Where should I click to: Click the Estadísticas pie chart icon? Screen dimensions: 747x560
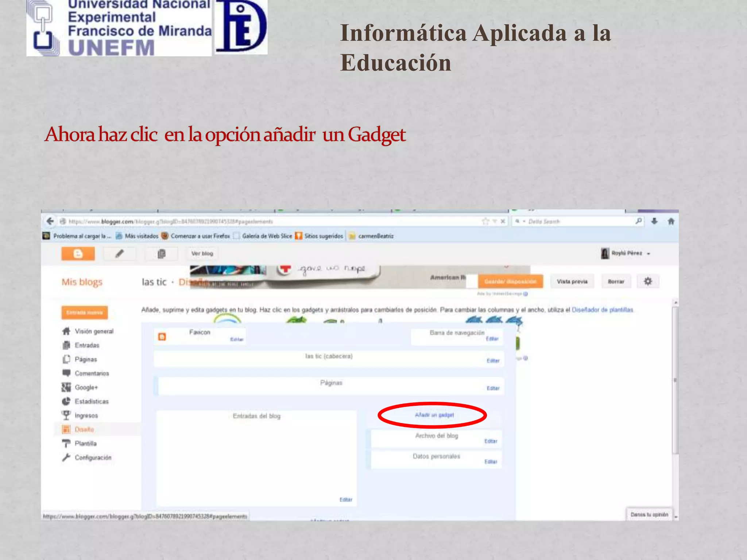point(66,401)
